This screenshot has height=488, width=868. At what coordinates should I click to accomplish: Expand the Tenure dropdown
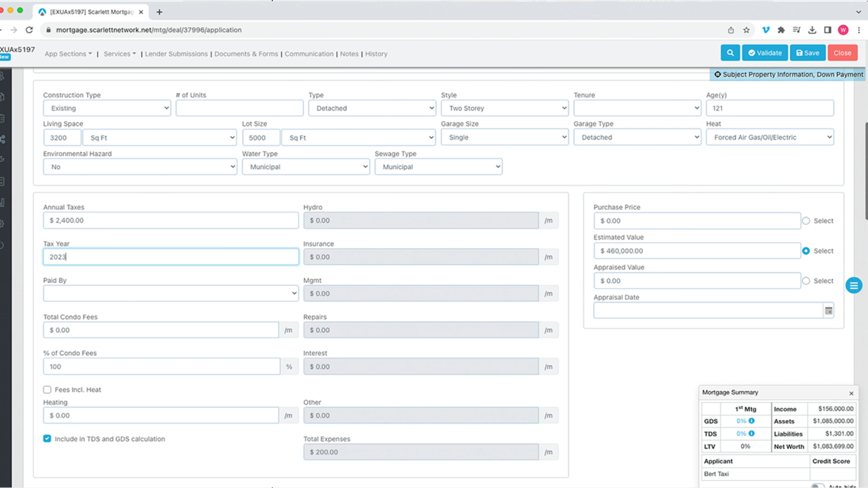coord(637,108)
